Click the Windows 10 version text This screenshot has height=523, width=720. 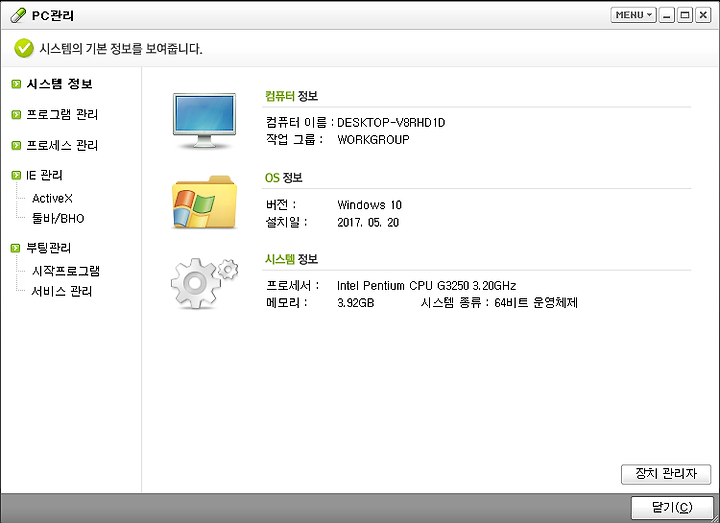click(370, 205)
